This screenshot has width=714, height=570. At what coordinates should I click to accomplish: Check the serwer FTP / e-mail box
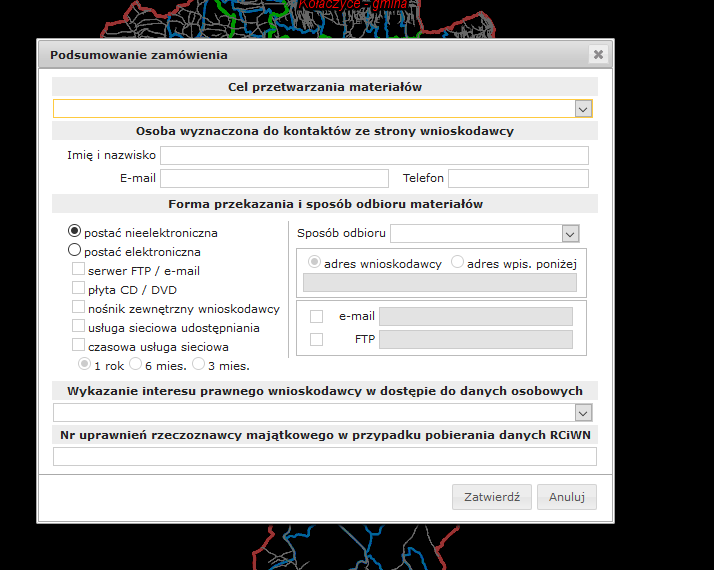coord(78,269)
